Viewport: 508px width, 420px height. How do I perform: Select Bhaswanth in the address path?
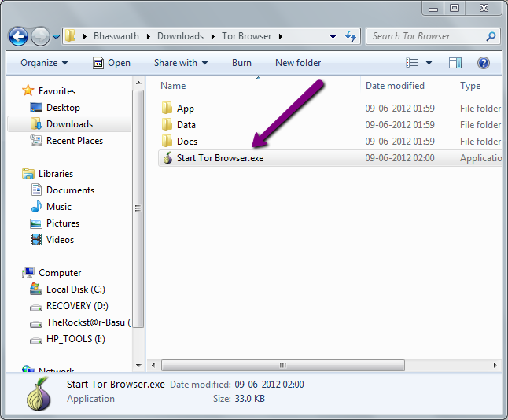116,36
